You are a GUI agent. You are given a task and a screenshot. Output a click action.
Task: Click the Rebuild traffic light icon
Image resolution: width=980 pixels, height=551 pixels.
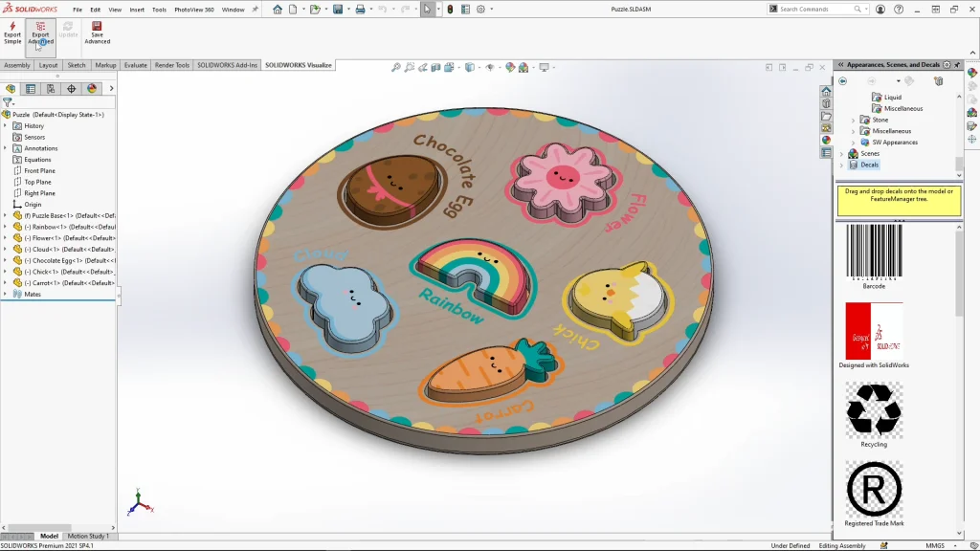point(451,10)
